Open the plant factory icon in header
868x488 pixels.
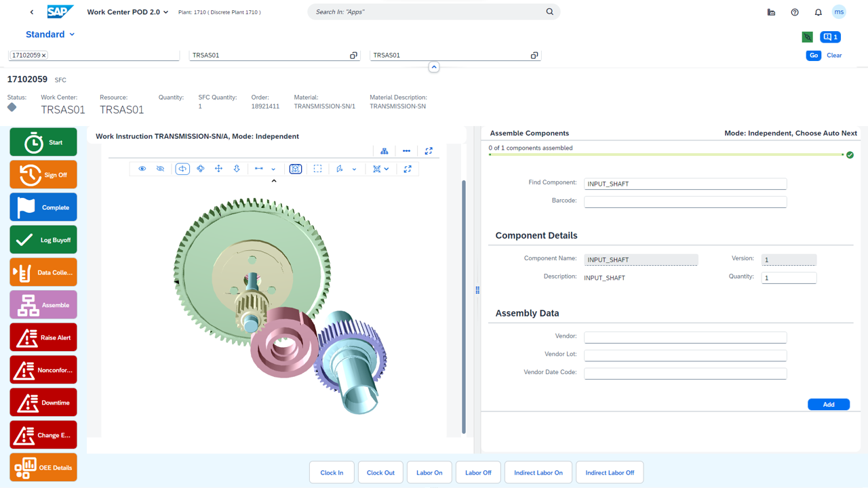tap(771, 12)
